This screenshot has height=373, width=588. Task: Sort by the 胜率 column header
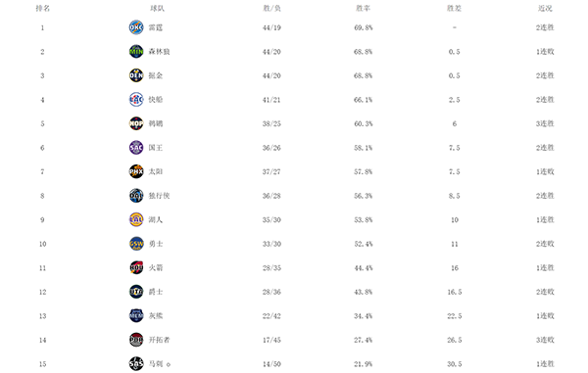(363, 8)
